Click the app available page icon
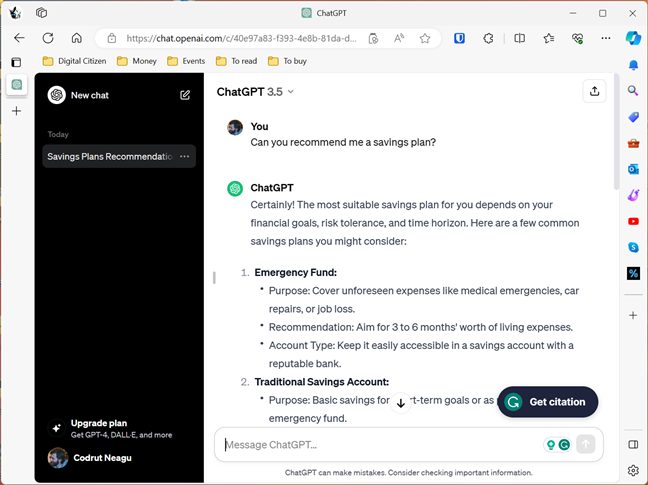 tap(373, 38)
